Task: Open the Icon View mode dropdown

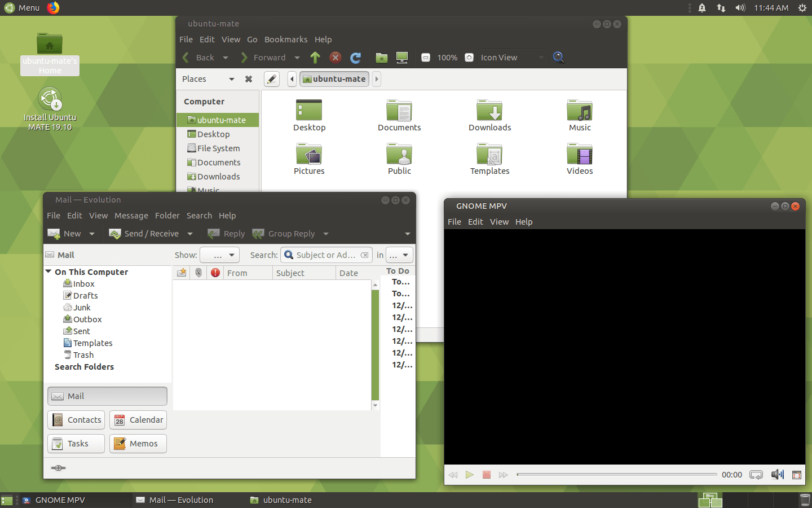Action: pos(512,58)
